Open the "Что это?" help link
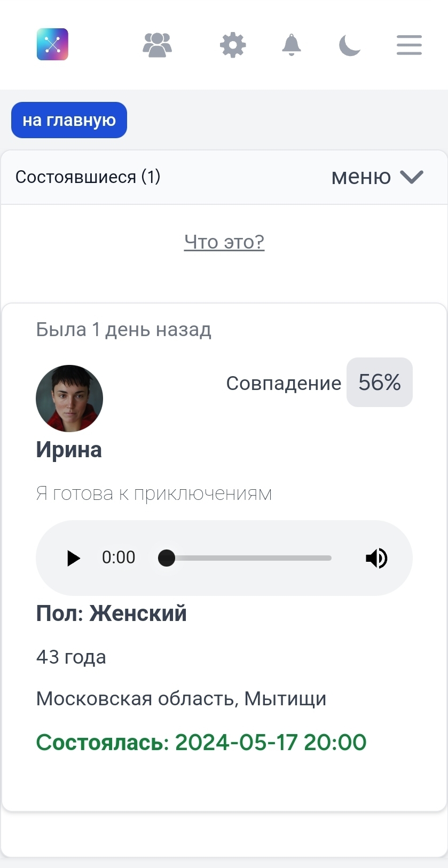448x868 pixels. pyautogui.click(x=224, y=242)
